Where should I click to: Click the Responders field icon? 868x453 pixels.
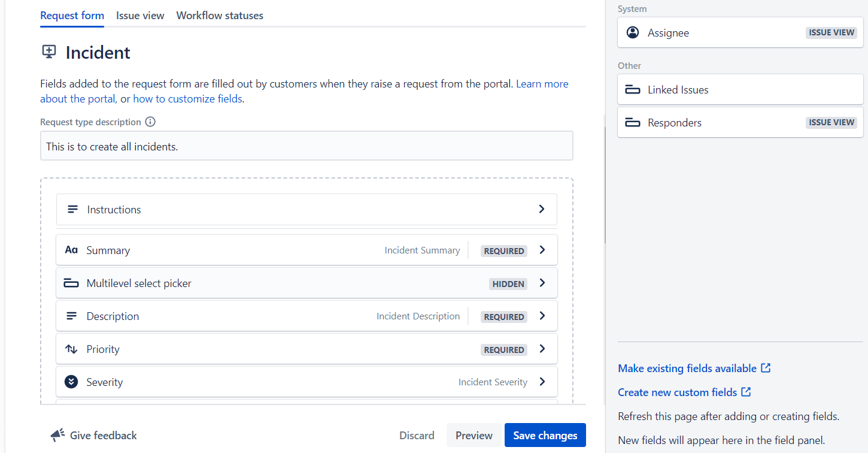[633, 123]
